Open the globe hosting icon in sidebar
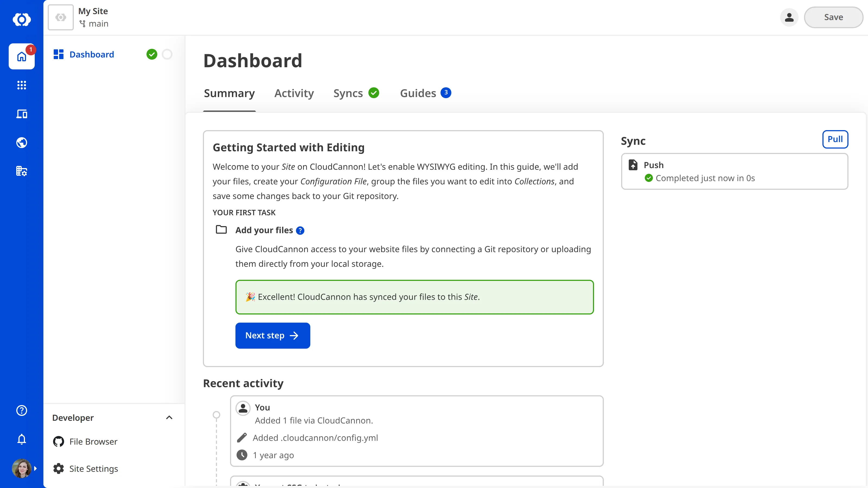 pyautogui.click(x=22, y=142)
